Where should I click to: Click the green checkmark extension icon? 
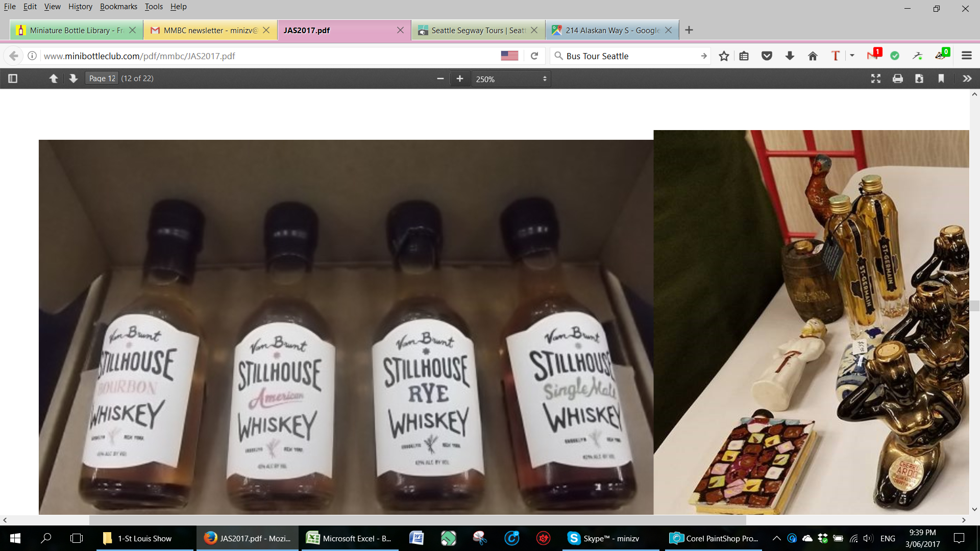tap(895, 56)
